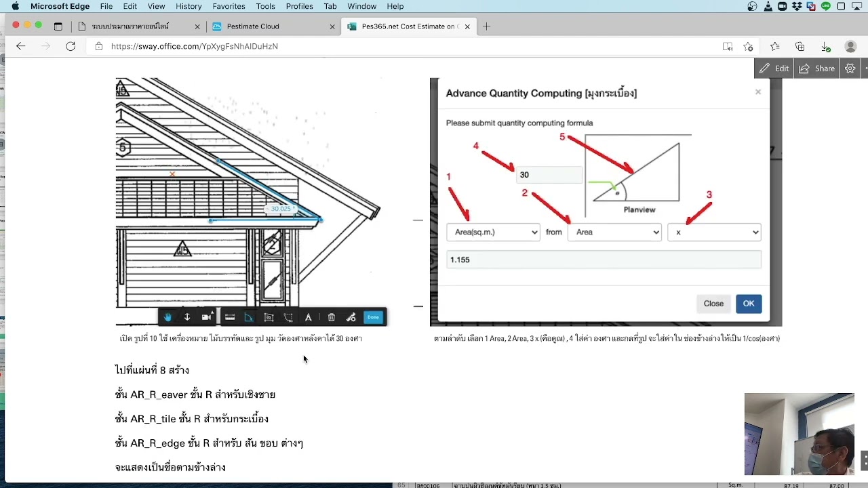Open the Apple menu
Screen dimensions: 868x488
[x=15, y=6]
